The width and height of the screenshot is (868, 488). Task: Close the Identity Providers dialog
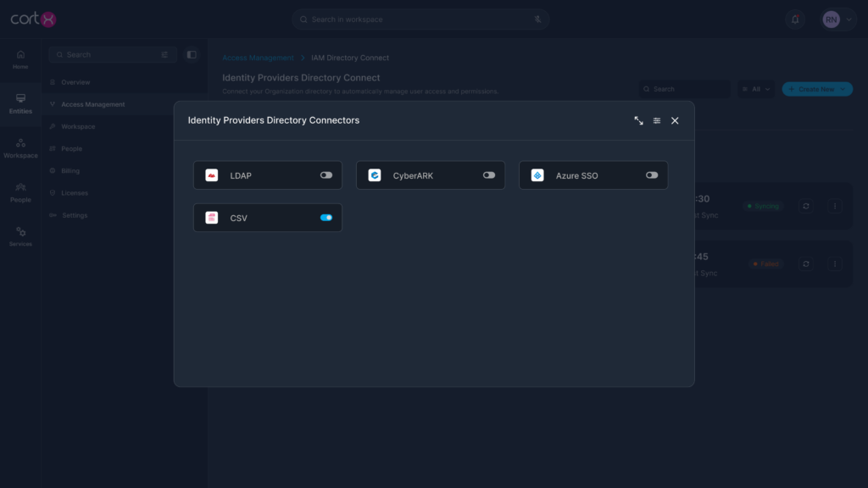(675, 120)
